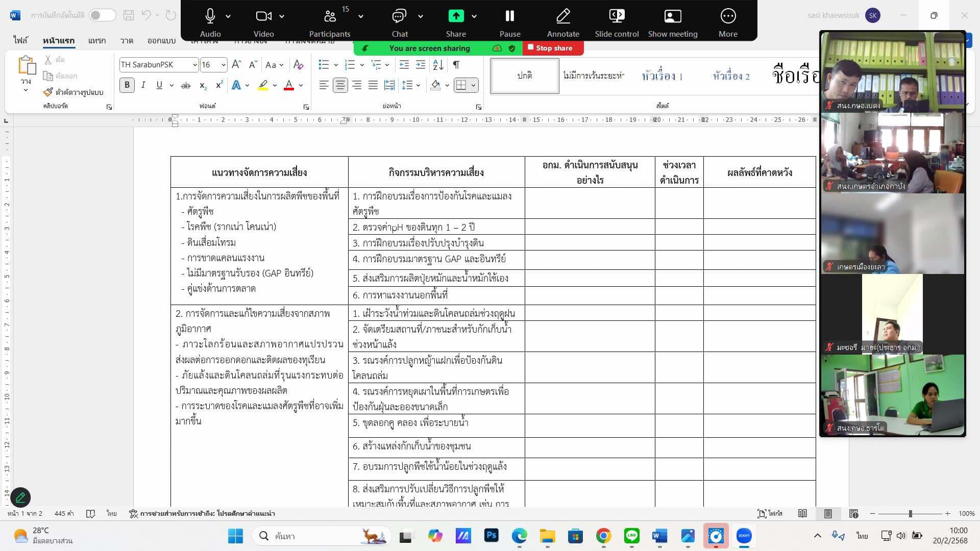Viewport: 980px width, 551px height.
Task: Open font name dropdown TH SarabunPSK
Action: (195, 65)
